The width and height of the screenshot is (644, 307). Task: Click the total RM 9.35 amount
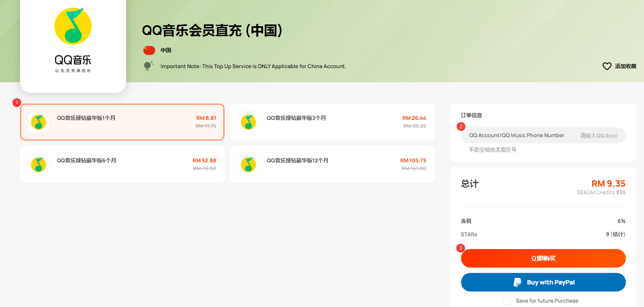(609, 184)
